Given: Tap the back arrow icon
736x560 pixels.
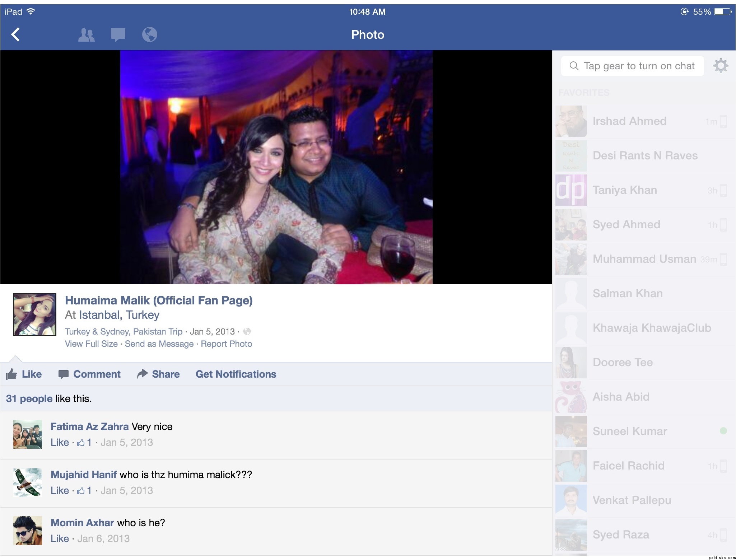Looking at the screenshot, I should click(x=16, y=35).
